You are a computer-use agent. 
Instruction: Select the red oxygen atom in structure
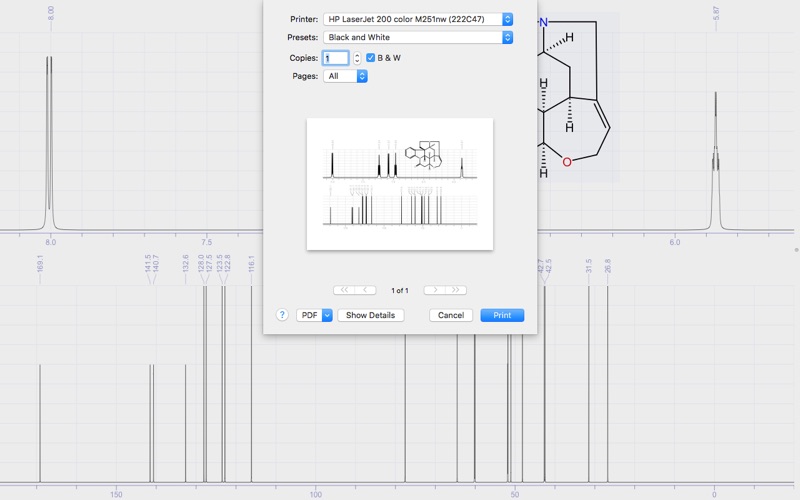coord(567,162)
